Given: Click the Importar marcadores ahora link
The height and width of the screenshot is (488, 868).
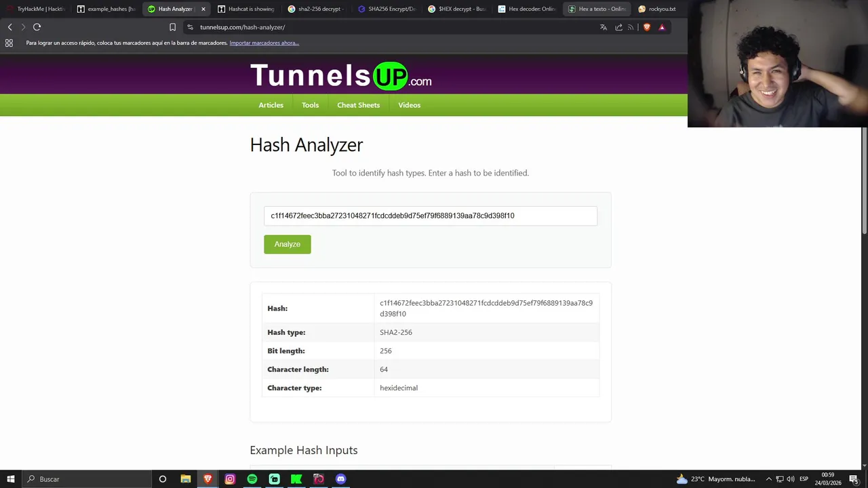Looking at the screenshot, I should [x=264, y=43].
